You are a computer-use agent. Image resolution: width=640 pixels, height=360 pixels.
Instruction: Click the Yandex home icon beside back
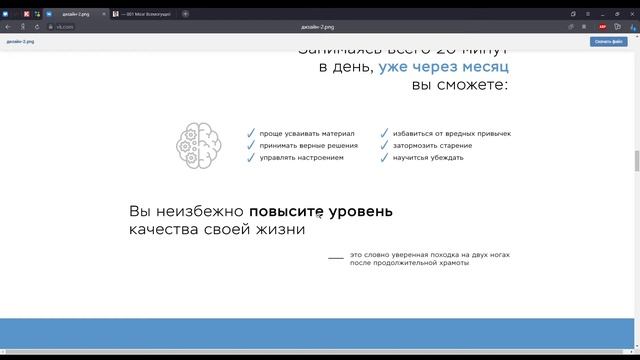pos(23,27)
